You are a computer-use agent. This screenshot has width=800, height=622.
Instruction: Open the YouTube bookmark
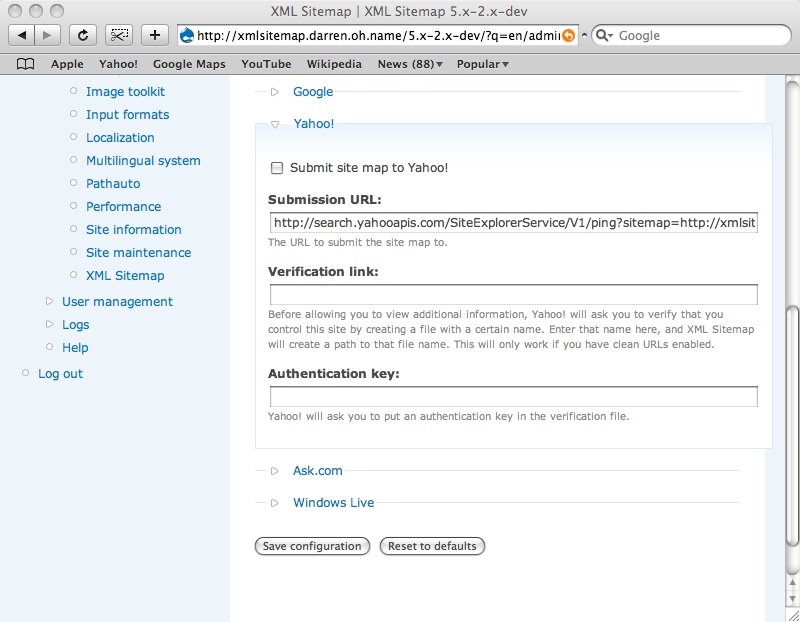pyautogui.click(x=266, y=64)
